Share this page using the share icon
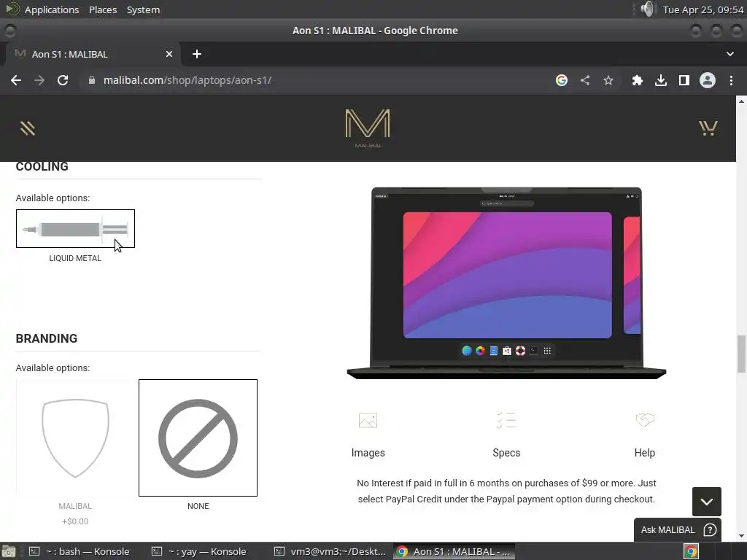 click(x=585, y=80)
